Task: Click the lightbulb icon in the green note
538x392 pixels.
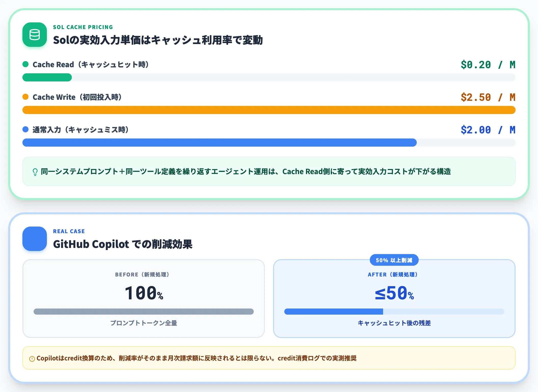Action: pos(35,172)
